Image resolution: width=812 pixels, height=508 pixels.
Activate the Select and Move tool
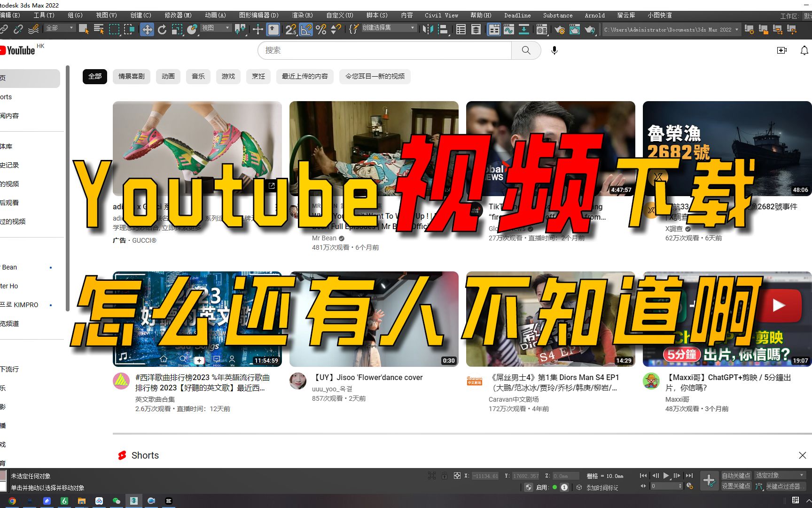(147, 30)
